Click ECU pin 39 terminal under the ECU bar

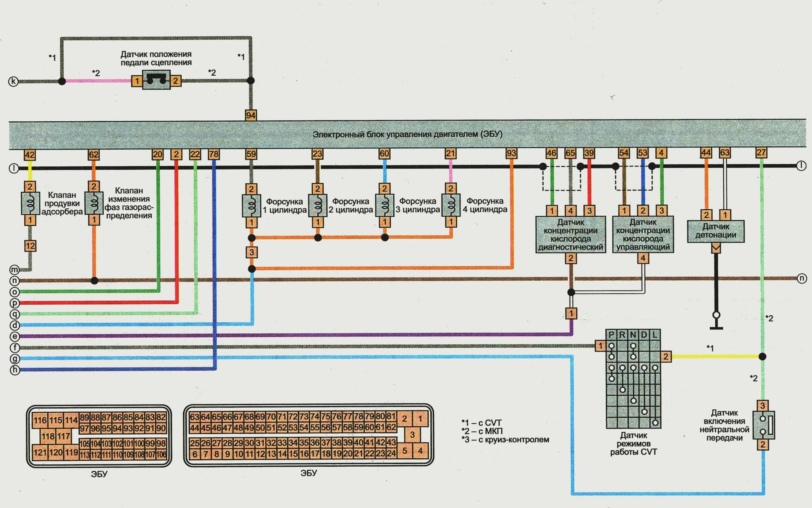coord(589,153)
